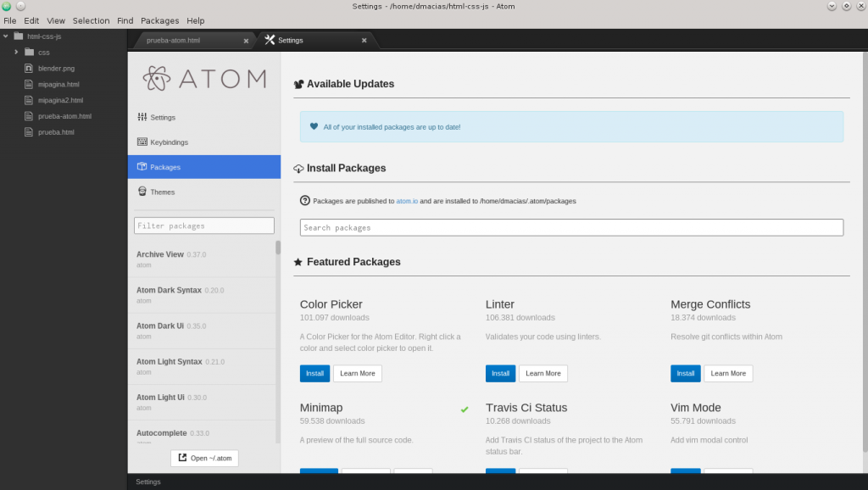Click the installed packages list scrollbar
This screenshot has height=490, width=868.
pos(277,248)
